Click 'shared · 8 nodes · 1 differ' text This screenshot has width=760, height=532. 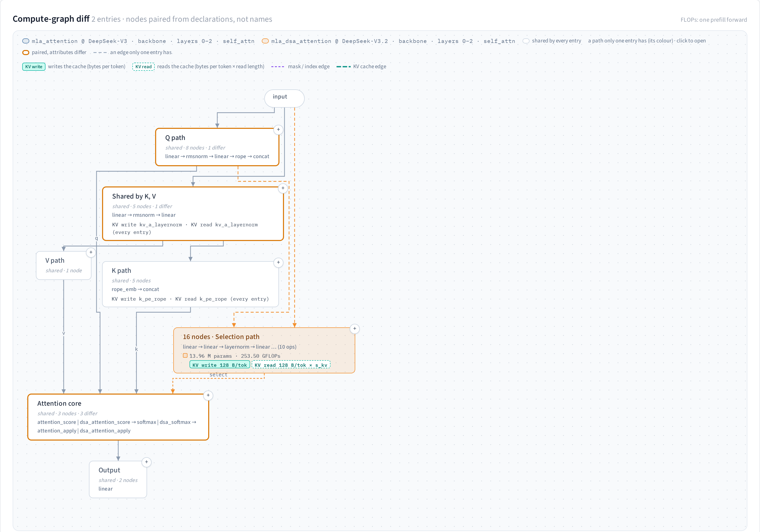tap(195, 148)
